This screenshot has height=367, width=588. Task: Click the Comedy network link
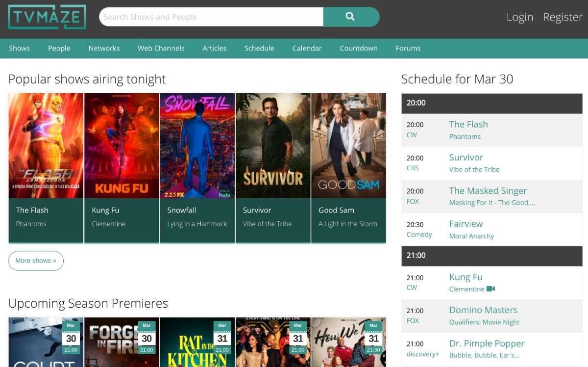pos(419,235)
